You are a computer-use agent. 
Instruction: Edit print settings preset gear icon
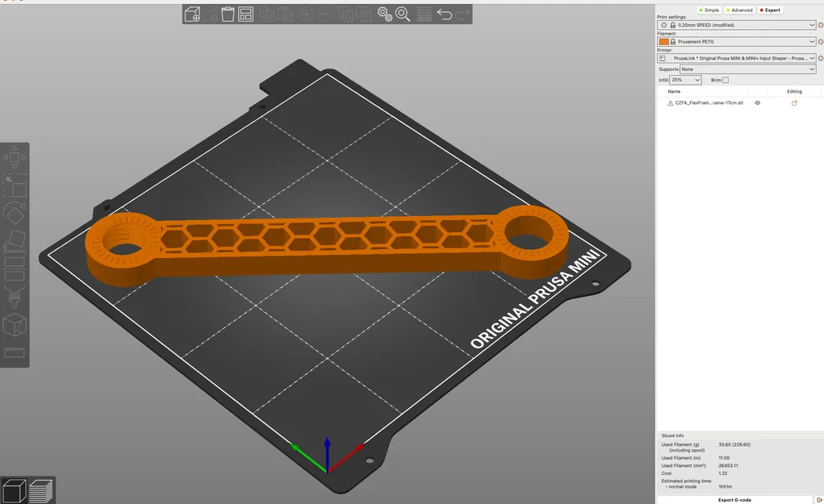tap(820, 25)
